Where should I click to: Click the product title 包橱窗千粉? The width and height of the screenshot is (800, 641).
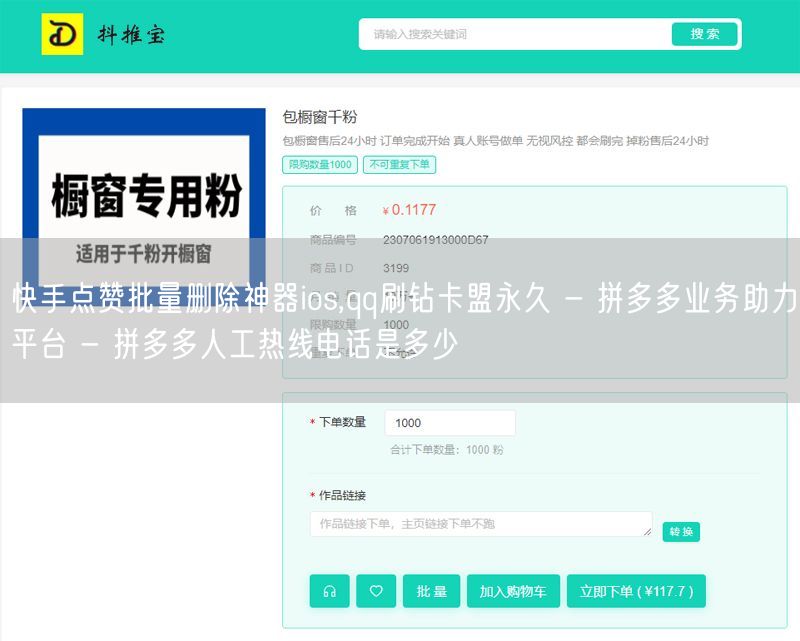(x=320, y=117)
